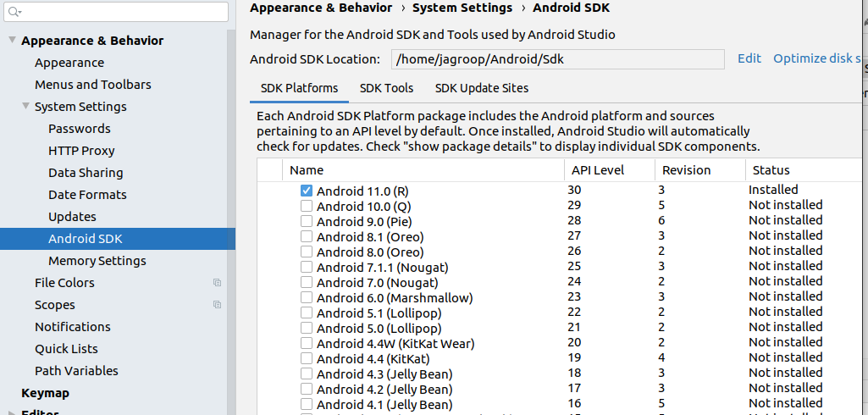
Task: Open the Data Sharing settings
Action: click(x=86, y=173)
